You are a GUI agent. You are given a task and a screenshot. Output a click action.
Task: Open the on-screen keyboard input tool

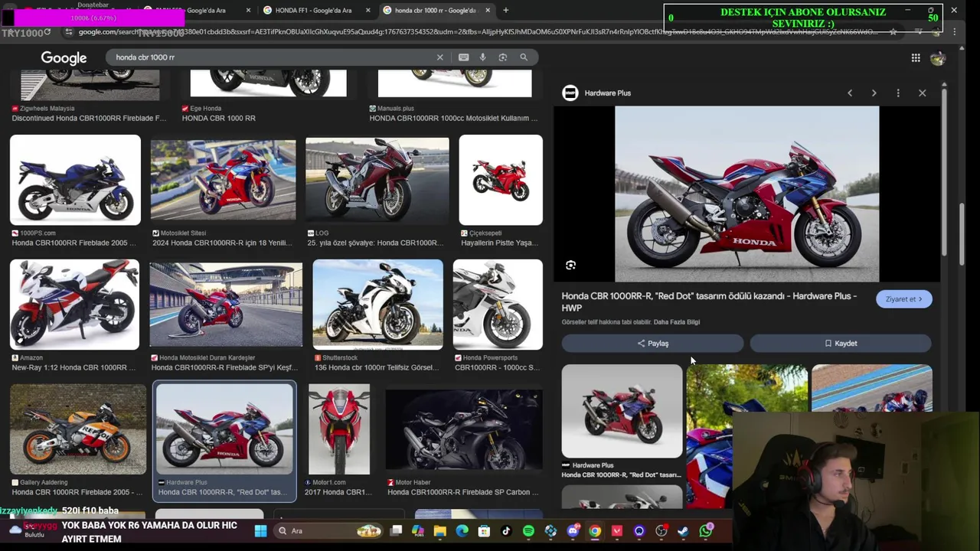click(x=463, y=57)
